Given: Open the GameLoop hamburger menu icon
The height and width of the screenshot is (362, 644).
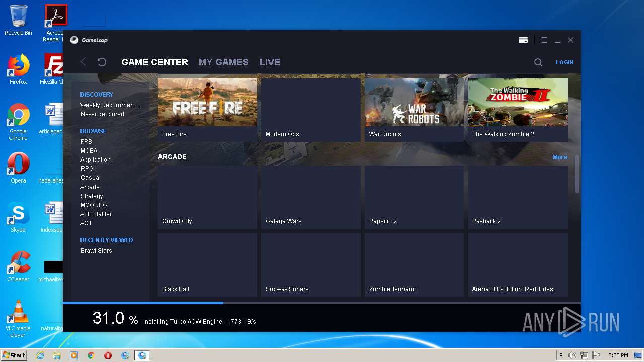Looking at the screenshot, I should coord(544,40).
